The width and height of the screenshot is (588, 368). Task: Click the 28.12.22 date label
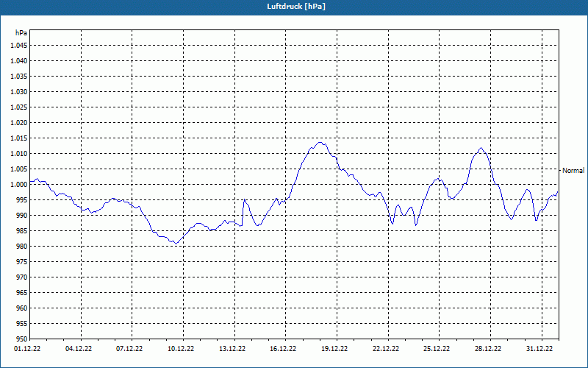488,348
